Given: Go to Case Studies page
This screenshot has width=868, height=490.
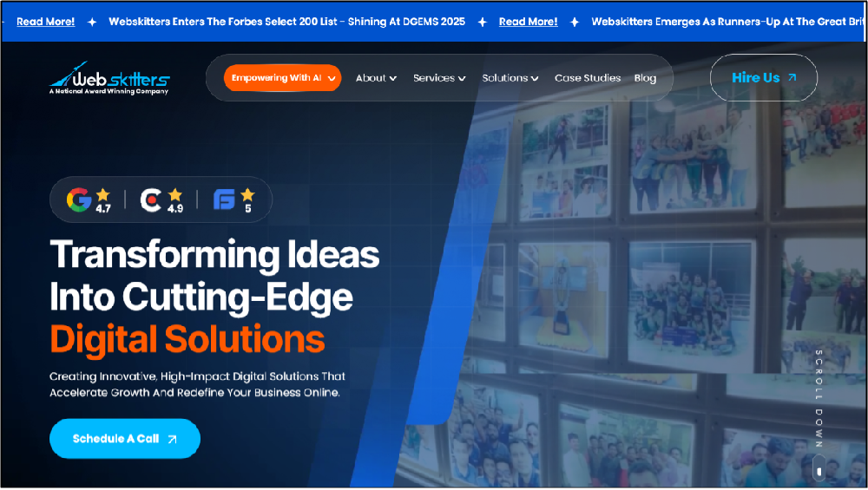Looking at the screenshot, I should pyautogui.click(x=588, y=78).
